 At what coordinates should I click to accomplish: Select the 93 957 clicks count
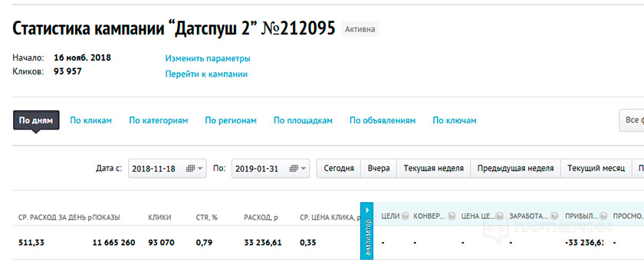coord(67,71)
